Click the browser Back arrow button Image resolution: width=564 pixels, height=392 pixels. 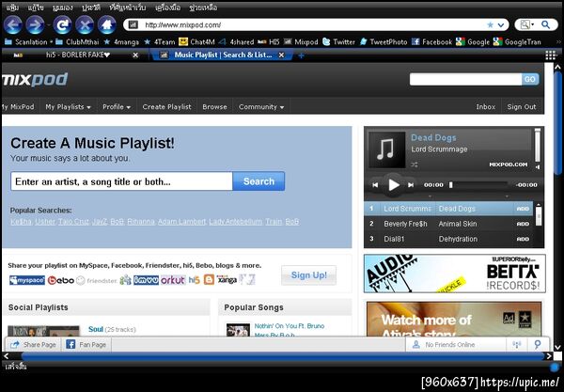tap(13, 24)
